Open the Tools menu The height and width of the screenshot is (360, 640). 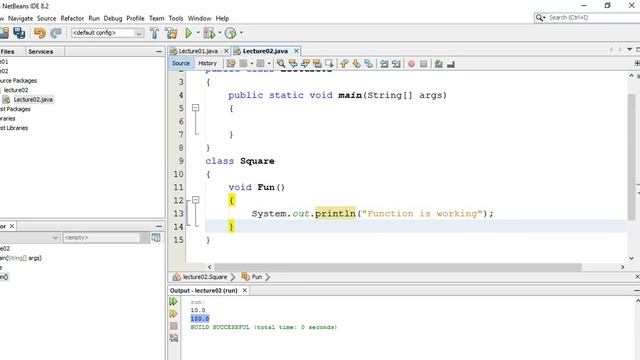click(x=176, y=18)
